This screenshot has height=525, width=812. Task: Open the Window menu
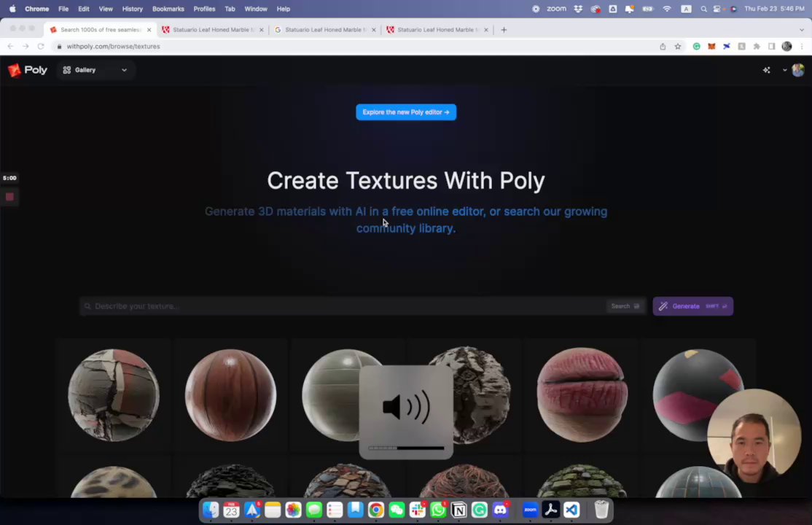pyautogui.click(x=255, y=9)
